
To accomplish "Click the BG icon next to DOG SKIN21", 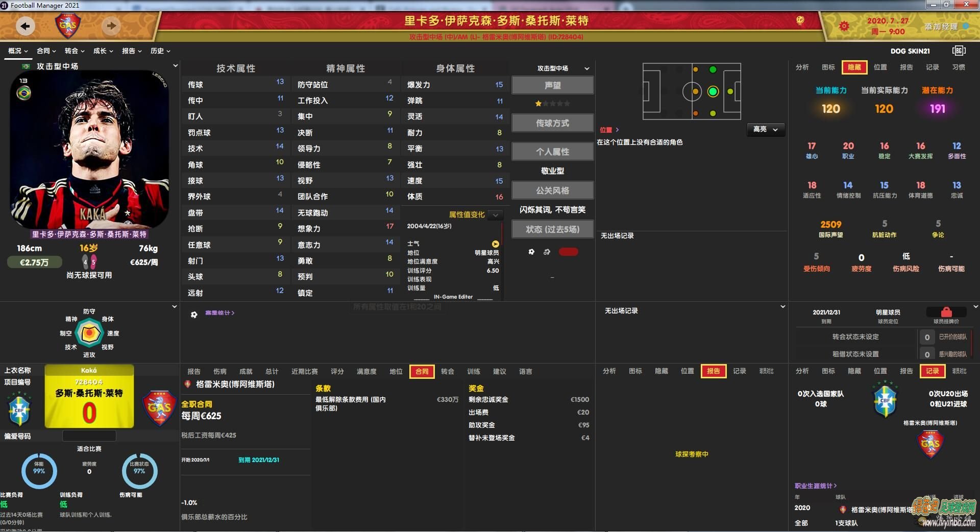I will click(959, 51).
